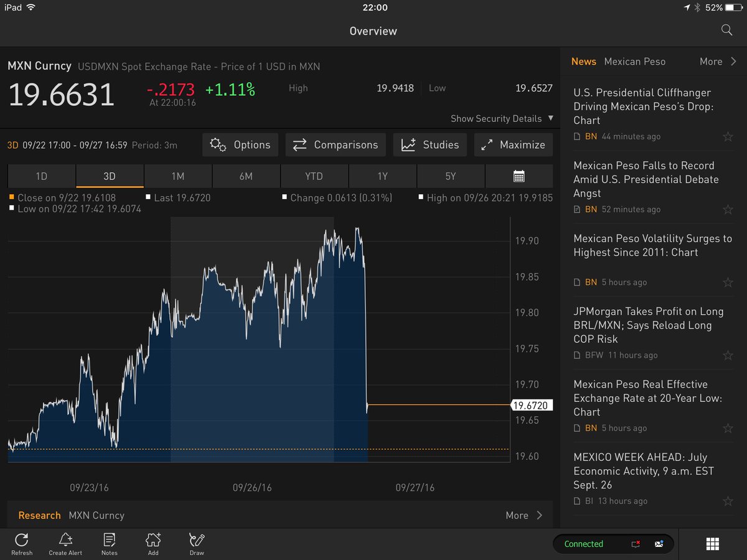Open the custom date calendar icon

click(519, 176)
